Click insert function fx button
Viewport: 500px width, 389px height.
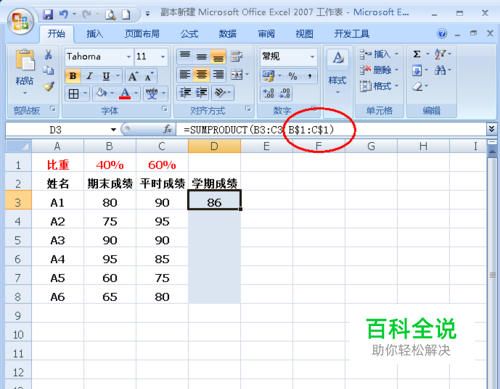[x=168, y=129]
